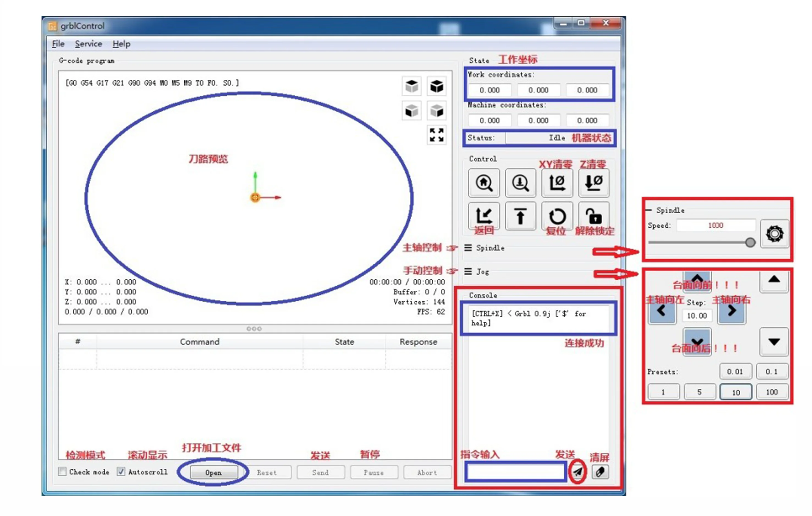This screenshot has height=516, width=812.
Task: Click the spindle Speed slider handle
Action: coord(750,242)
